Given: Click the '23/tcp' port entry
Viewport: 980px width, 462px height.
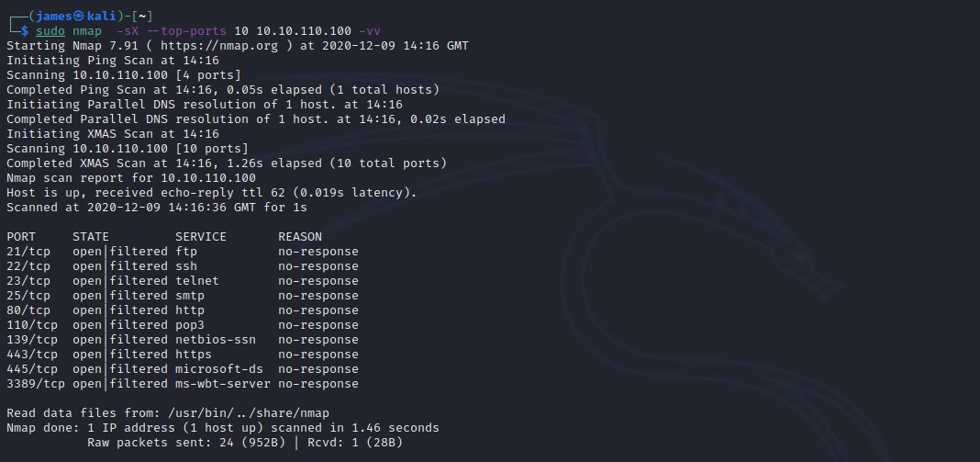Looking at the screenshot, I should coord(28,281).
